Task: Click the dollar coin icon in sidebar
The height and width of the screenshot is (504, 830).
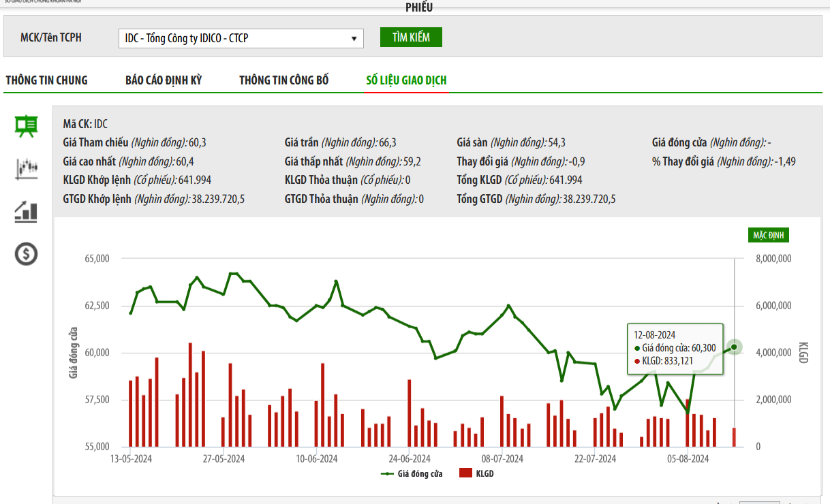Action: coord(27,254)
